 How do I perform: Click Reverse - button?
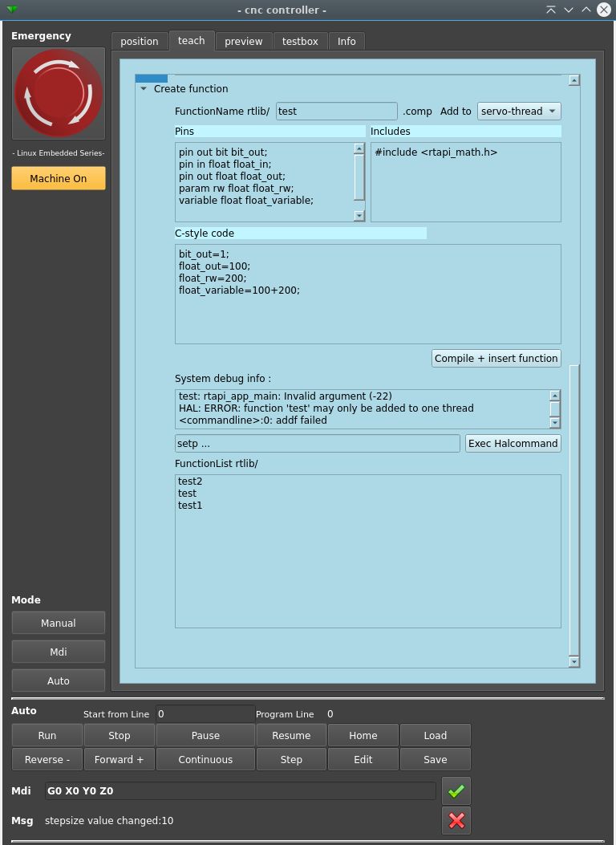(x=47, y=759)
